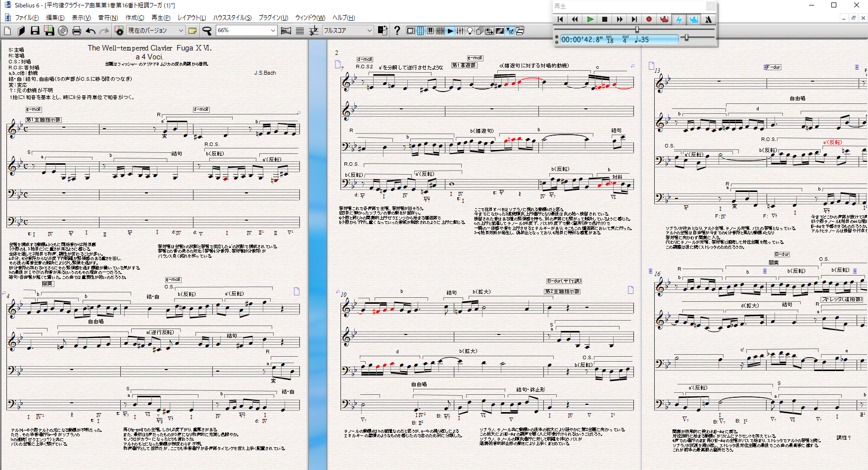This screenshot has width=868, height=470.
Task: Open the レイアウト(L) menu
Action: pos(192,17)
